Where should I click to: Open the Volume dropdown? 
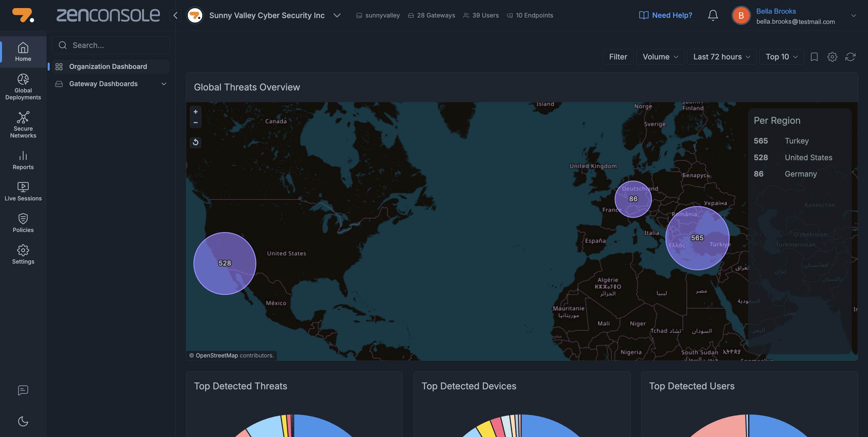click(x=660, y=57)
